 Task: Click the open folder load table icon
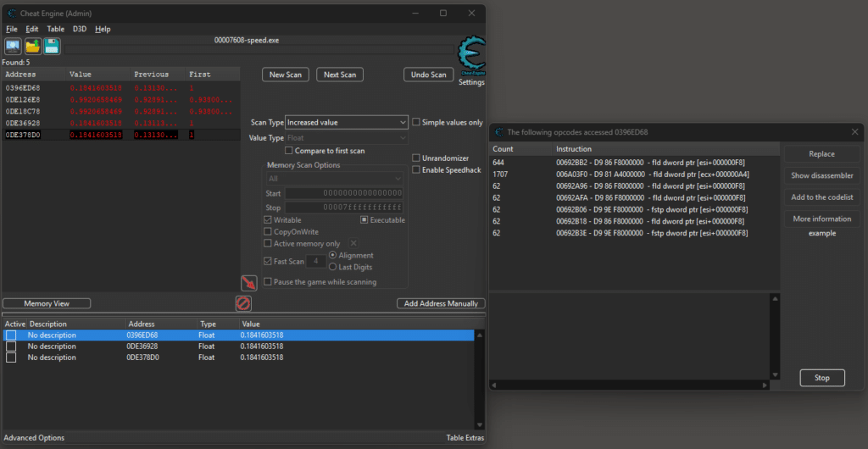click(32, 46)
